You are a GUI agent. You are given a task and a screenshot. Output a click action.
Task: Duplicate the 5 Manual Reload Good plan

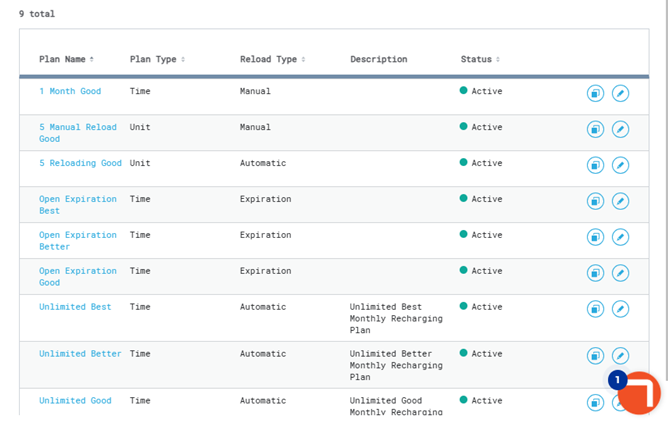click(x=595, y=129)
